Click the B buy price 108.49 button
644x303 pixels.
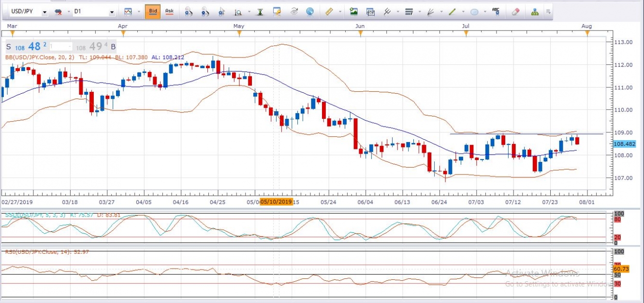pyautogui.click(x=96, y=47)
